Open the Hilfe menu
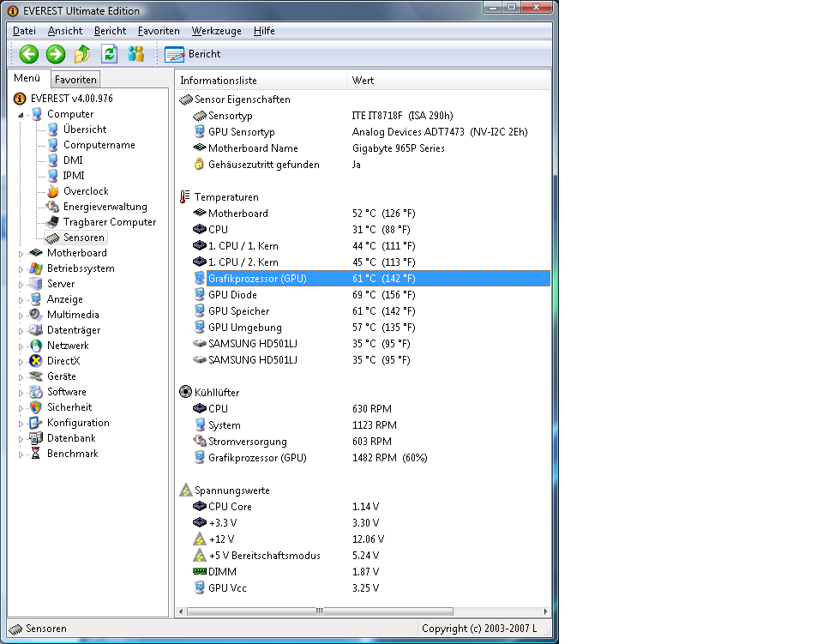823x644 pixels. click(264, 31)
